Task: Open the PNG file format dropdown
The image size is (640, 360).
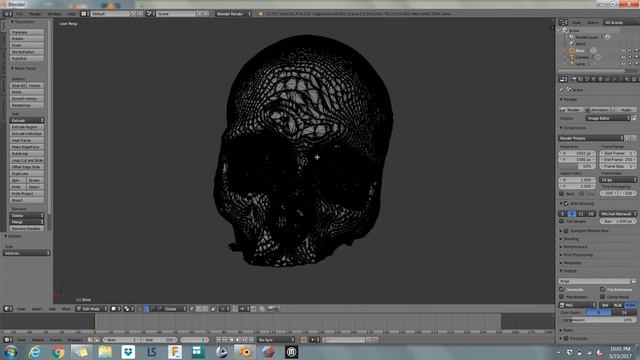Action: [577, 305]
